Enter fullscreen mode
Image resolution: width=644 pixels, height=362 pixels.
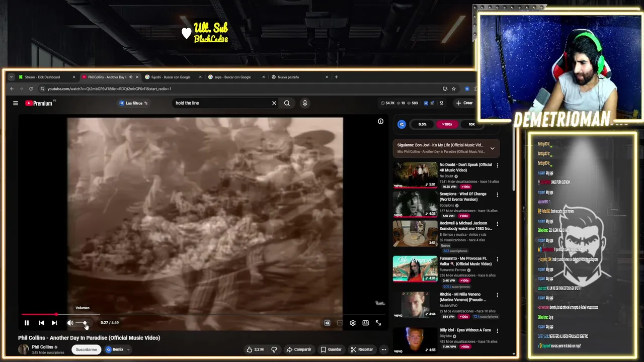378,323
